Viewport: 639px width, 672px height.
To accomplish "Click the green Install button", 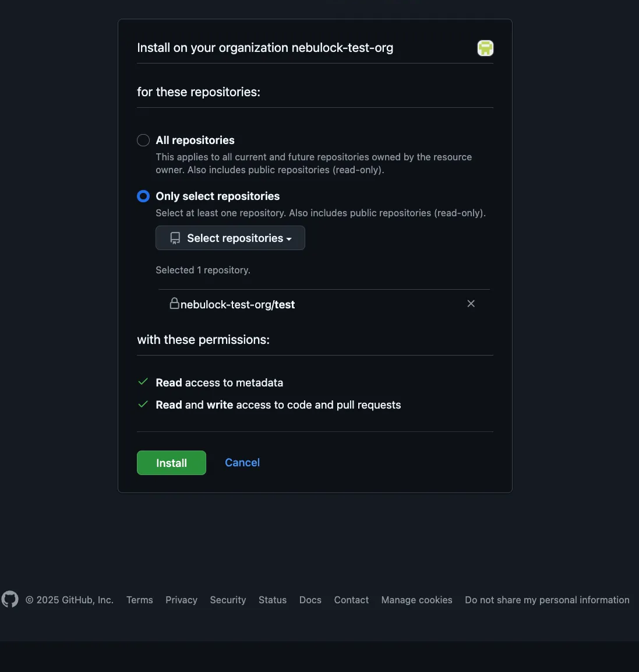I will tap(171, 463).
